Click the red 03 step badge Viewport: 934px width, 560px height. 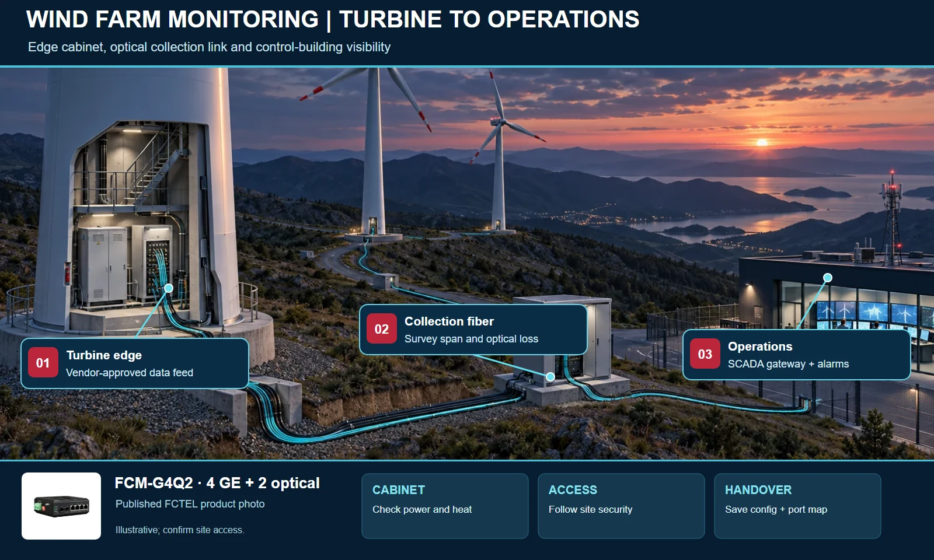[705, 354]
